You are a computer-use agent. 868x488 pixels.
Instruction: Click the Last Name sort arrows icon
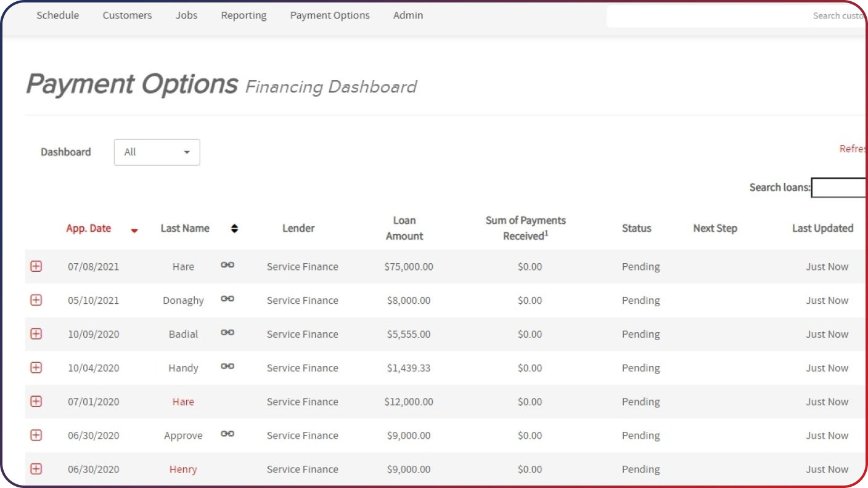click(234, 229)
